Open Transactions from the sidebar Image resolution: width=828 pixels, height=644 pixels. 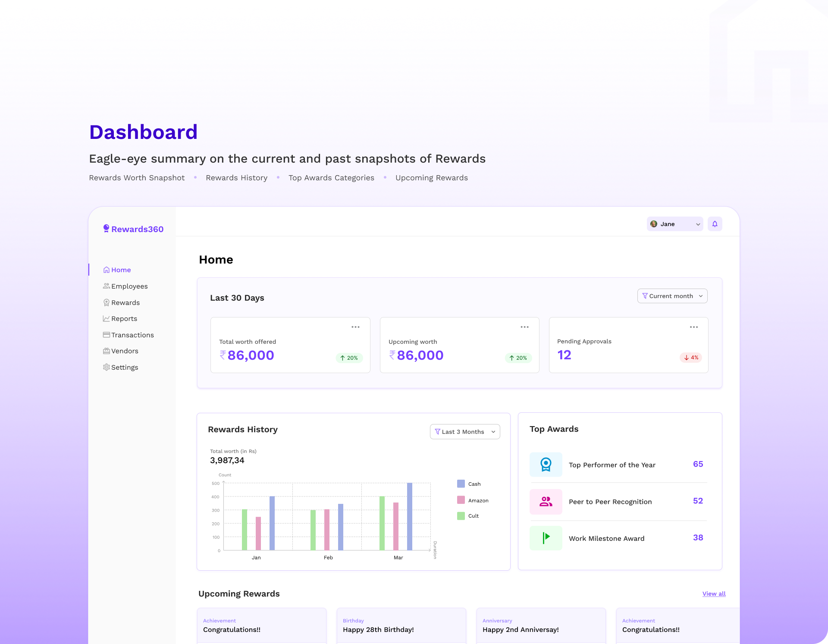coord(132,335)
